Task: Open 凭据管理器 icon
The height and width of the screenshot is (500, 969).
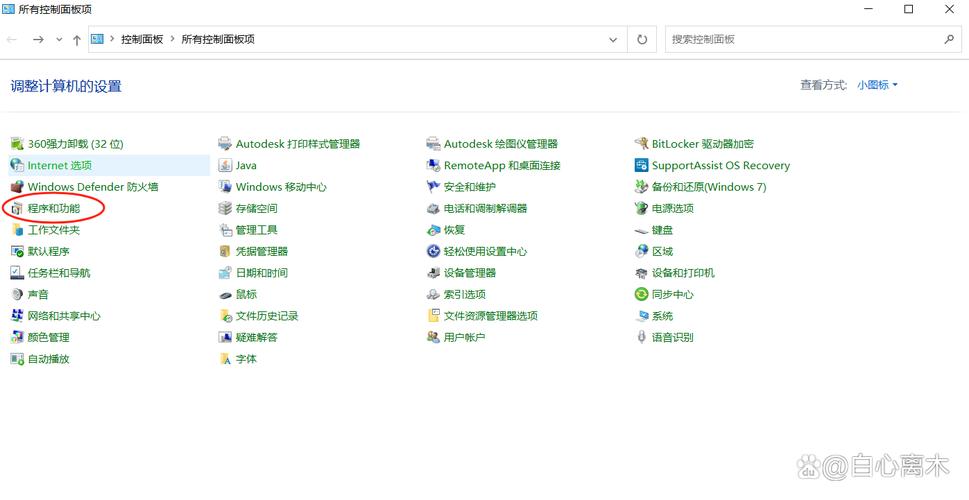Action: pyautogui.click(x=225, y=252)
